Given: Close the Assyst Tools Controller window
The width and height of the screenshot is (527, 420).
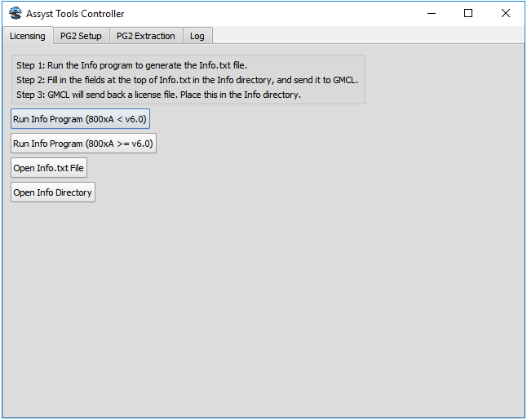Looking at the screenshot, I should click(x=506, y=14).
